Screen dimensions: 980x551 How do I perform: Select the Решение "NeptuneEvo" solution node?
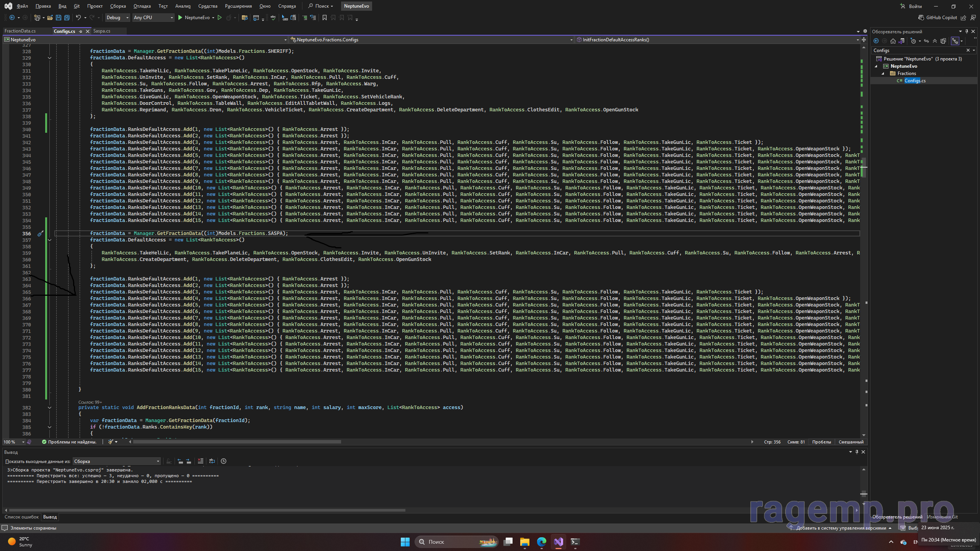923,59
